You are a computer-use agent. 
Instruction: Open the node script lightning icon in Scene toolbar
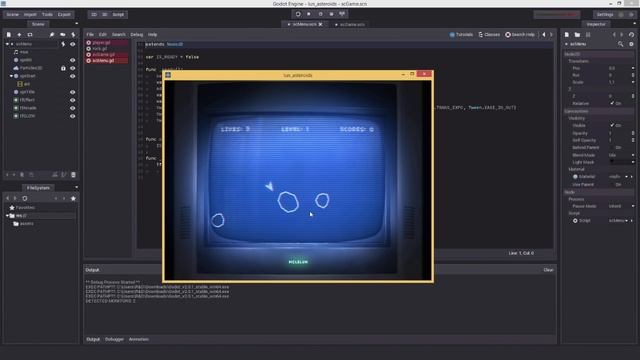click(x=73, y=35)
